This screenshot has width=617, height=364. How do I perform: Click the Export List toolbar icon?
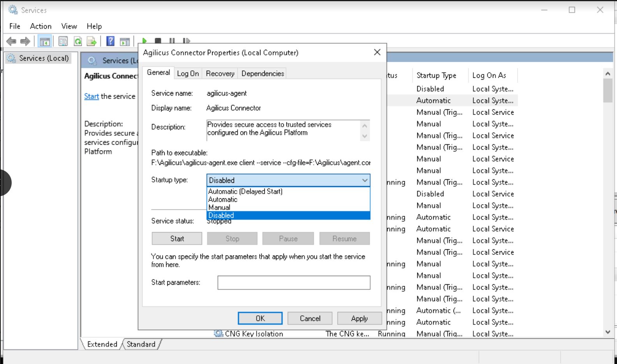[x=91, y=41]
